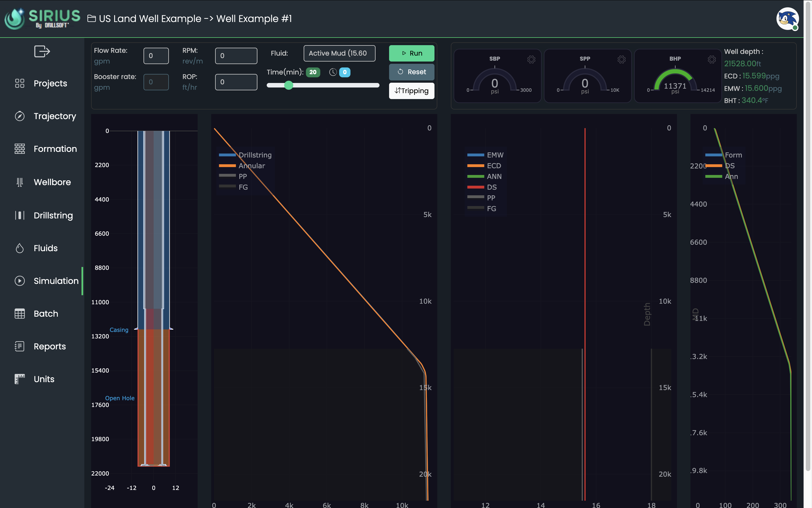Click the Time slider green handle

[288, 85]
